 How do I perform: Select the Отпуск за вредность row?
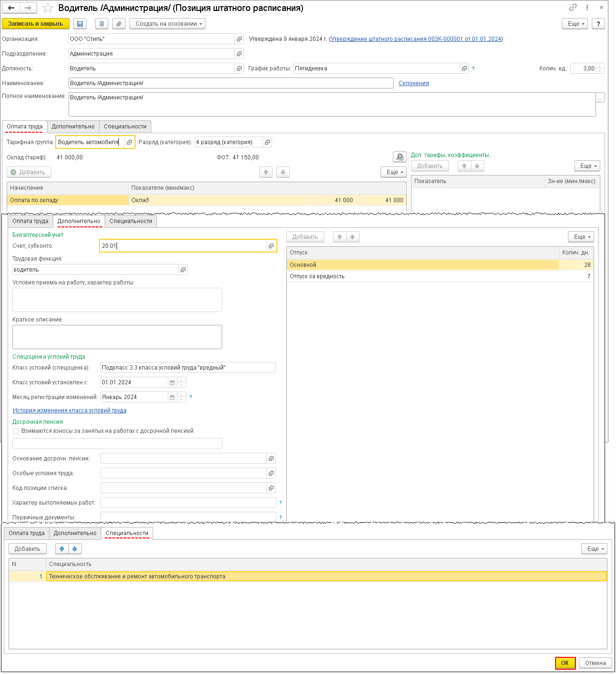(440, 276)
